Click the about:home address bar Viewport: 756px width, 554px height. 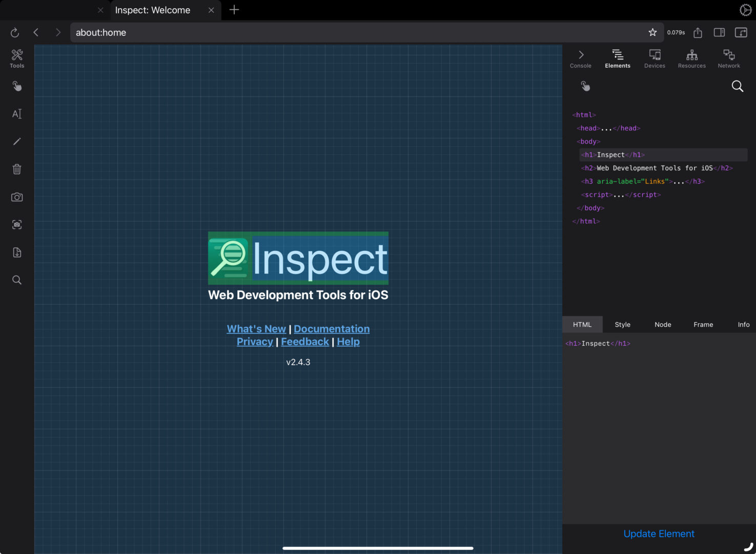coord(367,32)
